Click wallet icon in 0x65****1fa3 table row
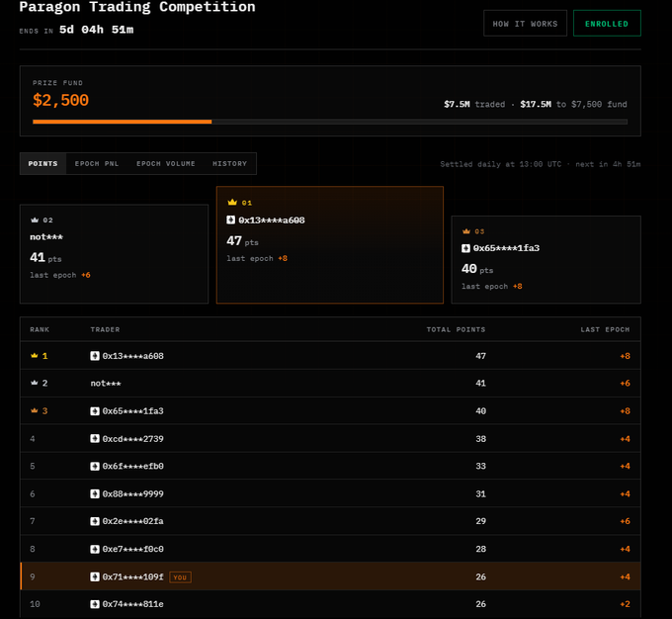The image size is (672, 619). (x=95, y=411)
